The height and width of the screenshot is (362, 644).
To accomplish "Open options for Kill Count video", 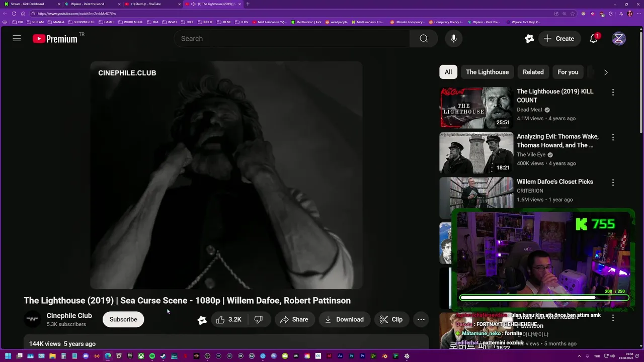I will (613, 93).
